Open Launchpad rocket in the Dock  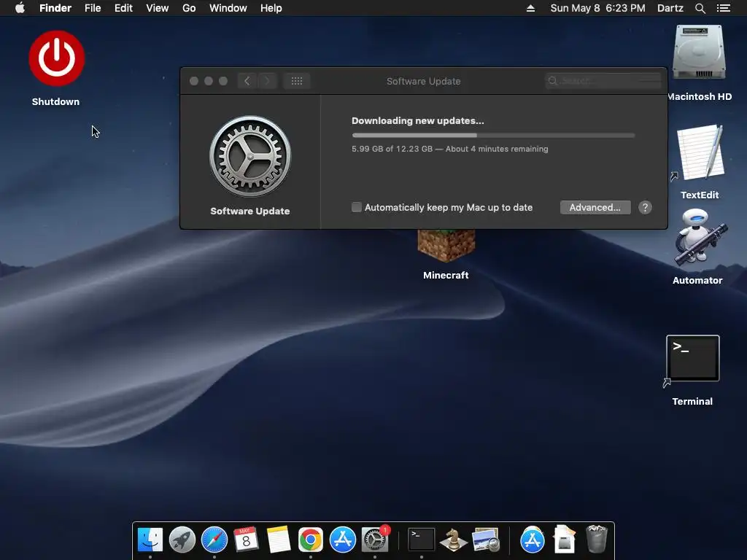pos(182,540)
